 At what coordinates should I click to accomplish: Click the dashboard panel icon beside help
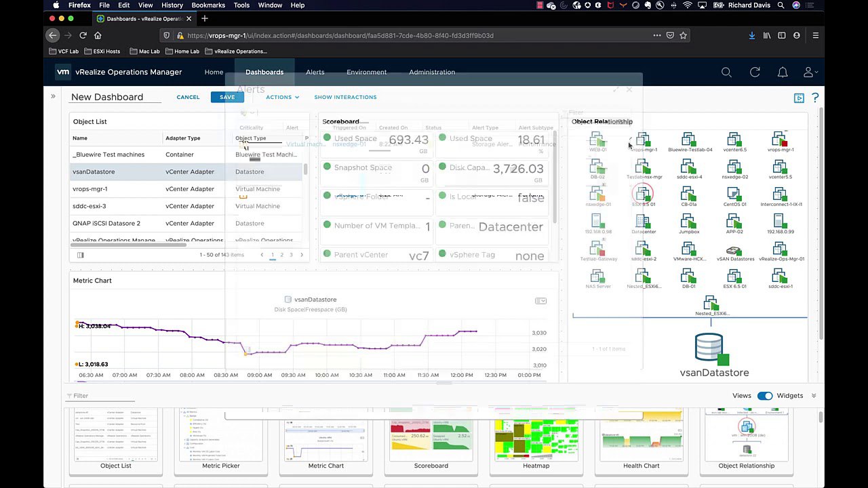tap(800, 98)
